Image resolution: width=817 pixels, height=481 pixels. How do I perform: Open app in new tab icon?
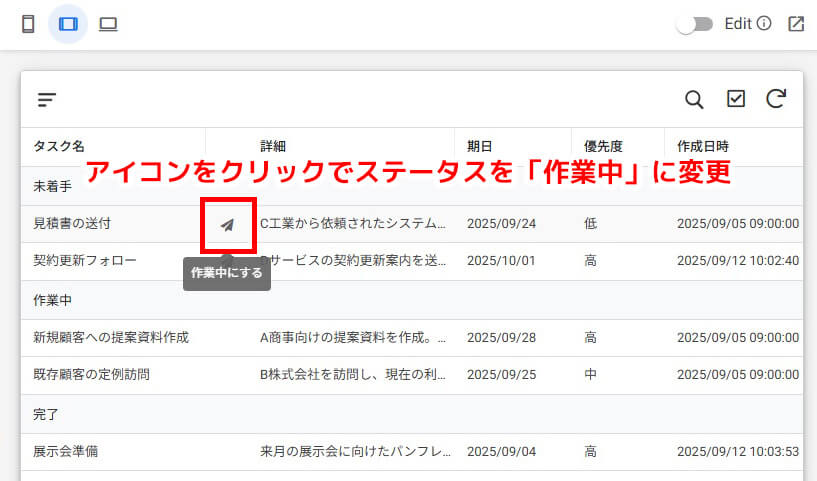pos(796,24)
